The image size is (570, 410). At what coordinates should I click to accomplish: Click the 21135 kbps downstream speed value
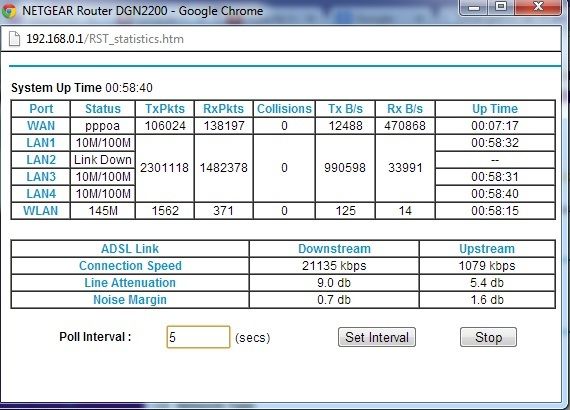click(x=334, y=266)
